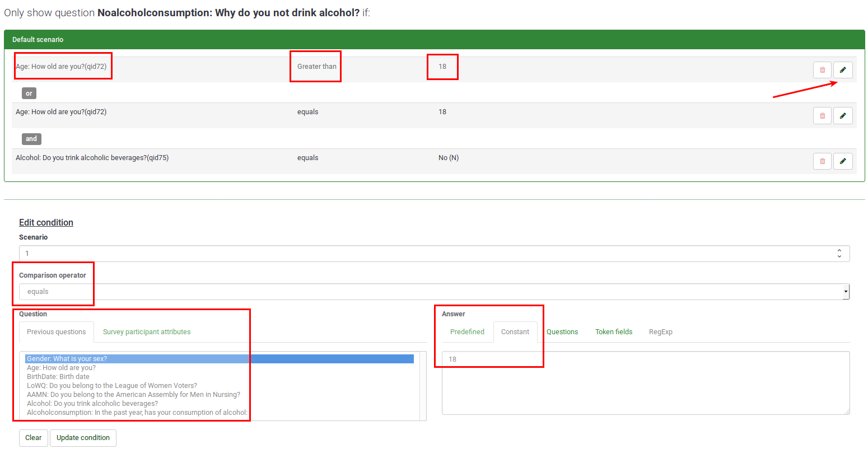Click the 'No (N)' answer value

coord(449,158)
